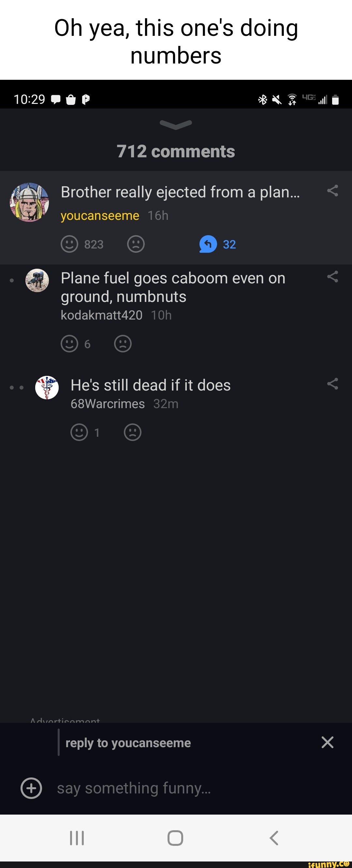This screenshot has width=352, height=868.
Task: Frown on 68Warcrimes' comment
Action: [132, 432]
